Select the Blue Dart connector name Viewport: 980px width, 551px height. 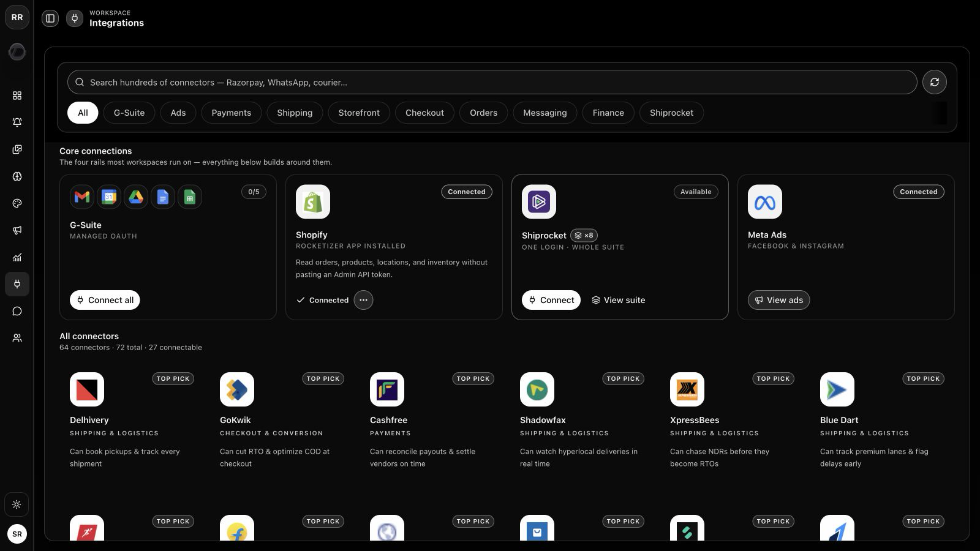tap(839, 420)
